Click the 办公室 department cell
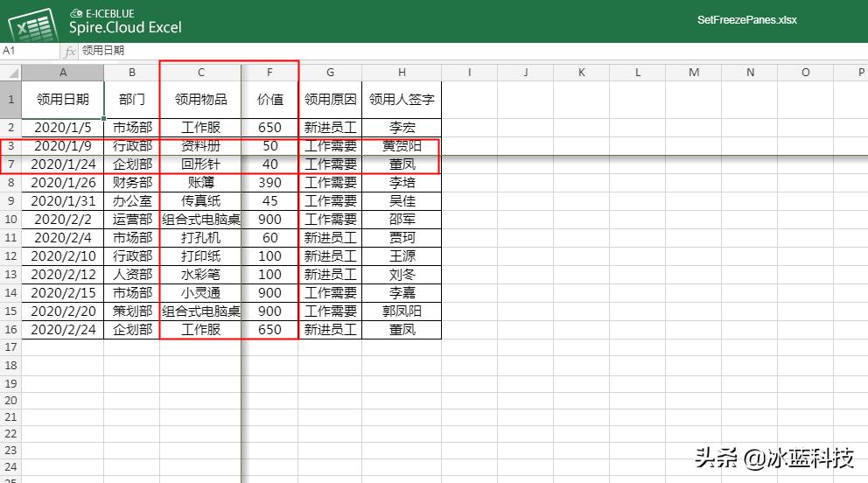868x483 pixels. click(x=132, y=201)
